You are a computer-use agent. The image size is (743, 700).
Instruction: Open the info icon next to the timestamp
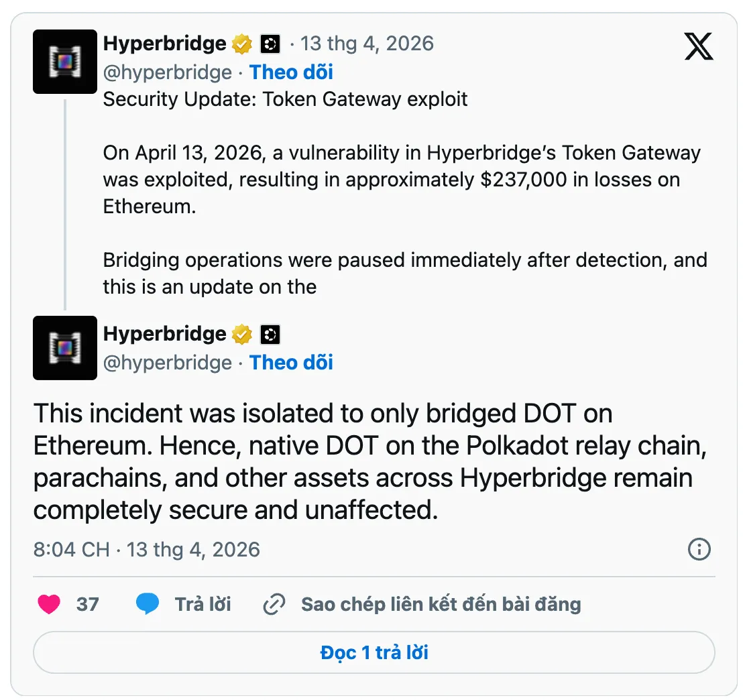[699, 549]
